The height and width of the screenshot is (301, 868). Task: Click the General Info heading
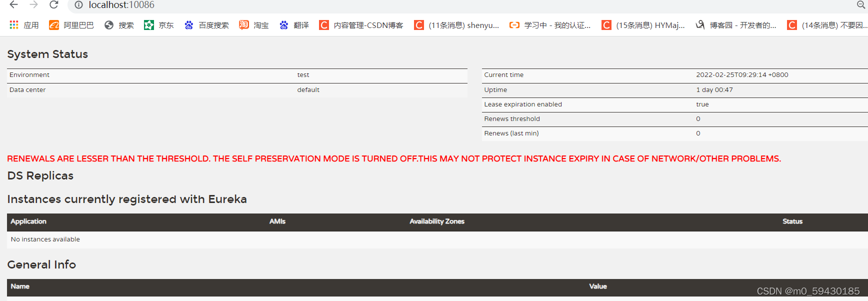[41, 265]
